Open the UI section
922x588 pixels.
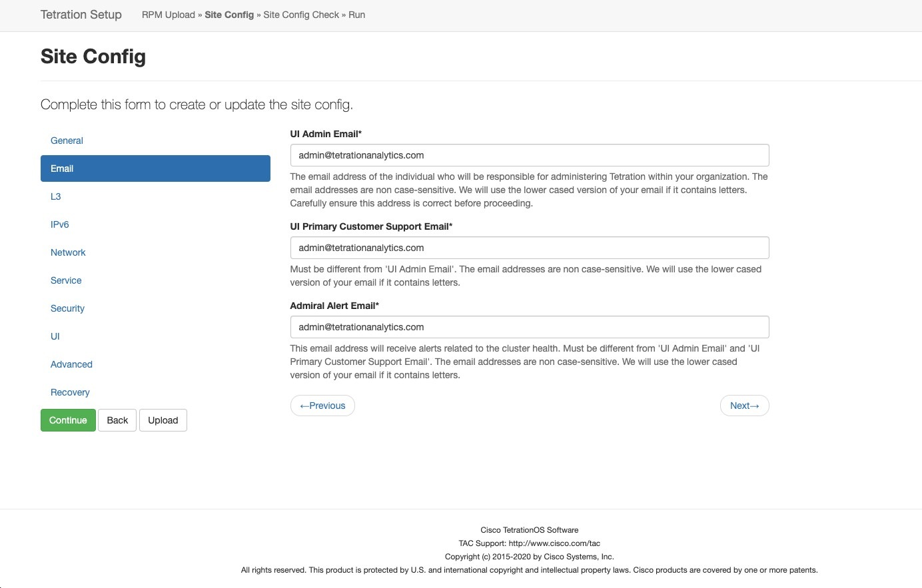pos(55,336)
